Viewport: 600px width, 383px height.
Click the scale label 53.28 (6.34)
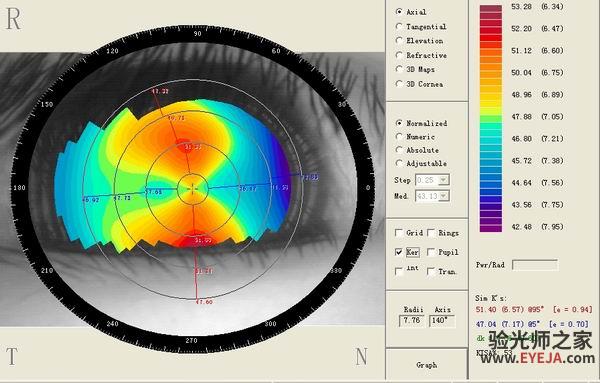pos(537,7)
